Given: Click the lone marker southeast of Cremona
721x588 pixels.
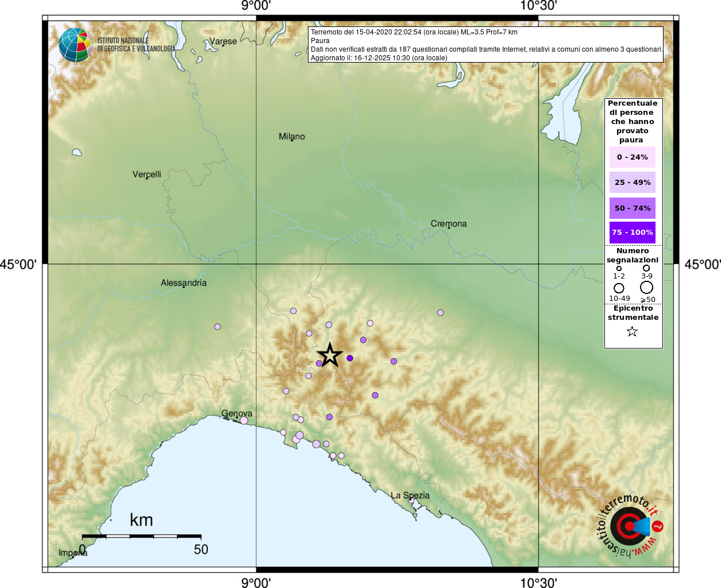Looking at the screenshot, I should coord(441,313).
